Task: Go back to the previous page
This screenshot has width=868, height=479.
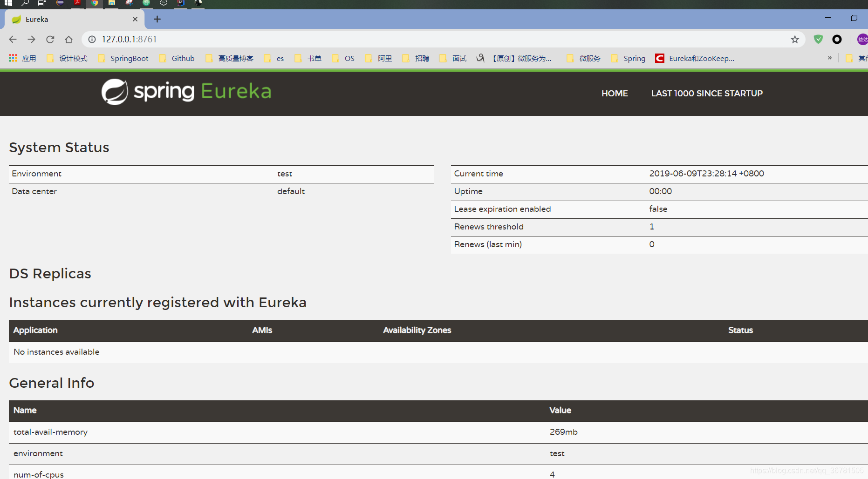Action: click(x=13, y=40)
